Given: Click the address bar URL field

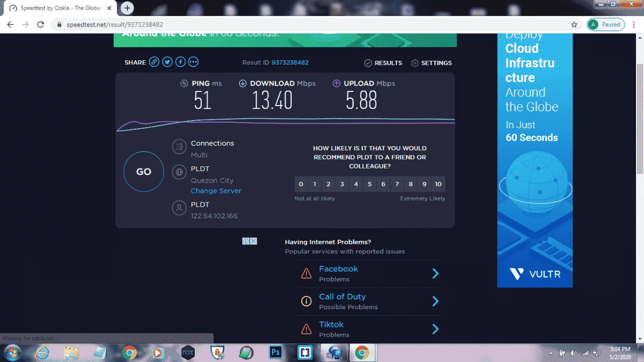Looking at the screenshot, I should tap(317, 24).
